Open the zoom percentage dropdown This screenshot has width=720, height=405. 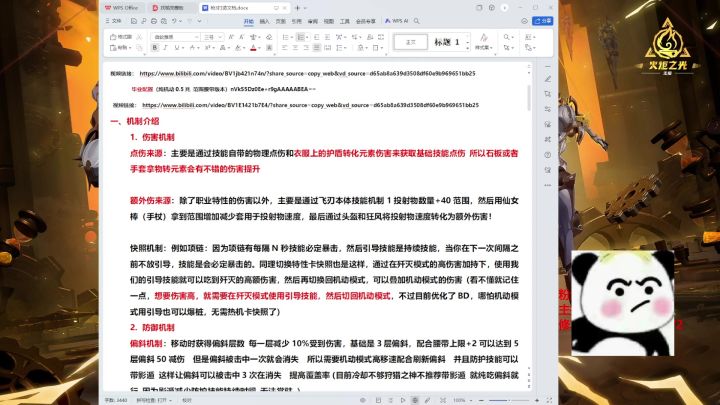471,400
